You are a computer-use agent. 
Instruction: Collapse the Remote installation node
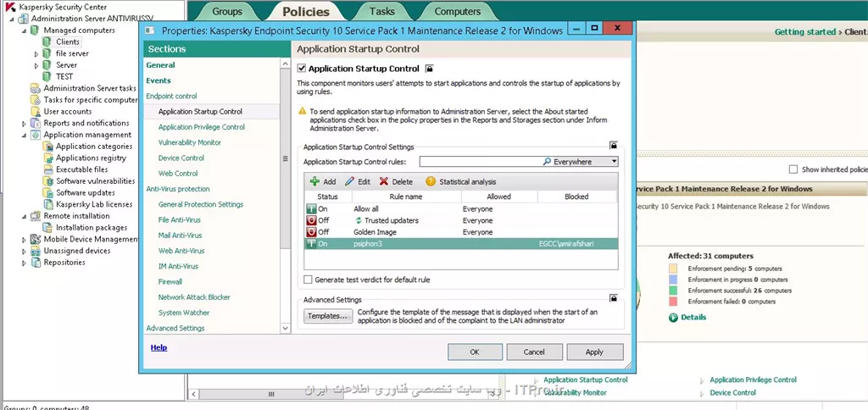(24, 216)
